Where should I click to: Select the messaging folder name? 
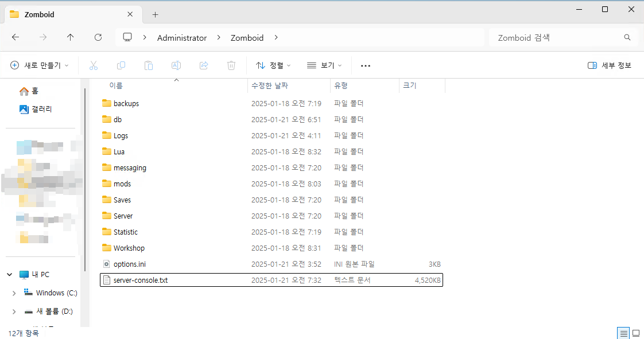[130, 168]
